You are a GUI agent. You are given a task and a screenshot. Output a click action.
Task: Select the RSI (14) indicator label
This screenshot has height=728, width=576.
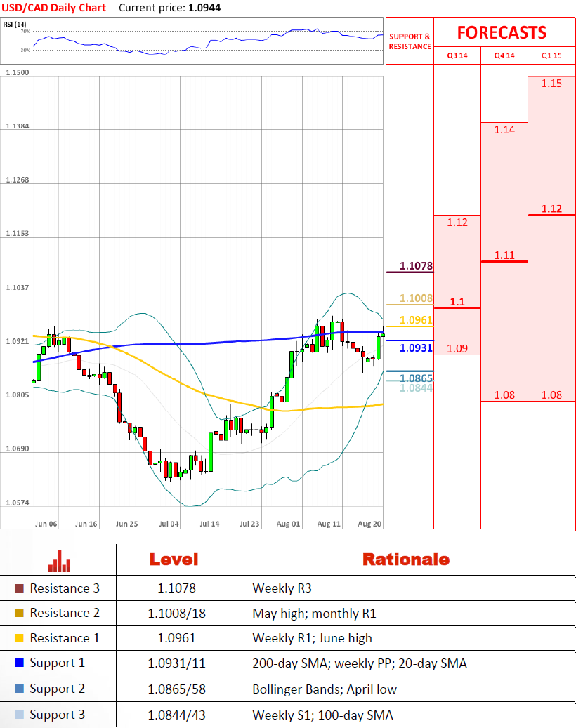click(13, 24)
